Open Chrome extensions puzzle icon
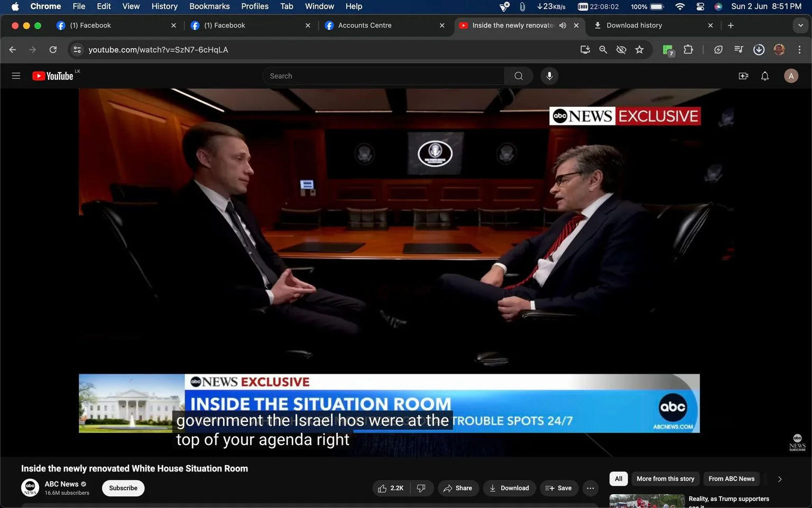The image size is (812, 508). point(688,50)
